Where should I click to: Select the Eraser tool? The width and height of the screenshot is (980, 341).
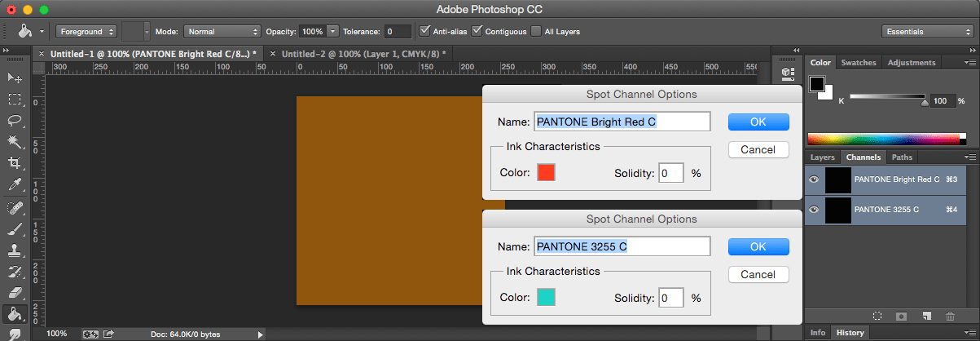(14, 292)
